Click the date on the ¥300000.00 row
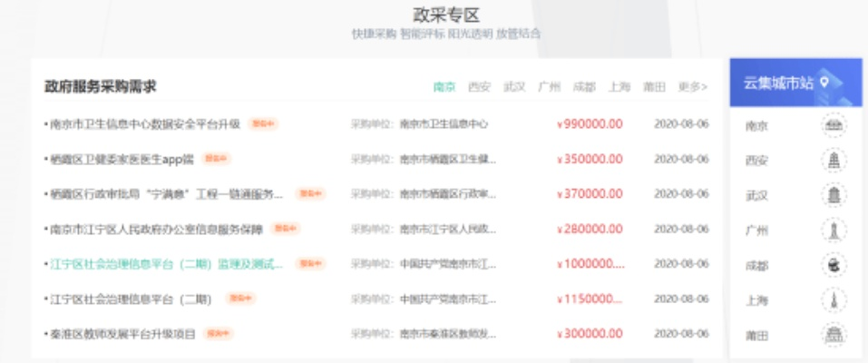Image resolution: width=868 pixels, height=363 pixels. pyautogui.click(x=681, y=334)
